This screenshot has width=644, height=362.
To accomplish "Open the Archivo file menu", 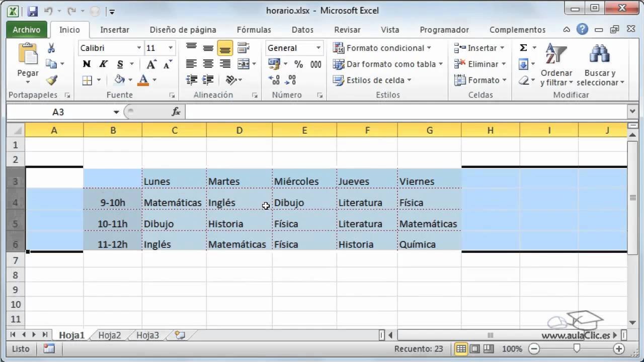I will click(x=26, y=30).
